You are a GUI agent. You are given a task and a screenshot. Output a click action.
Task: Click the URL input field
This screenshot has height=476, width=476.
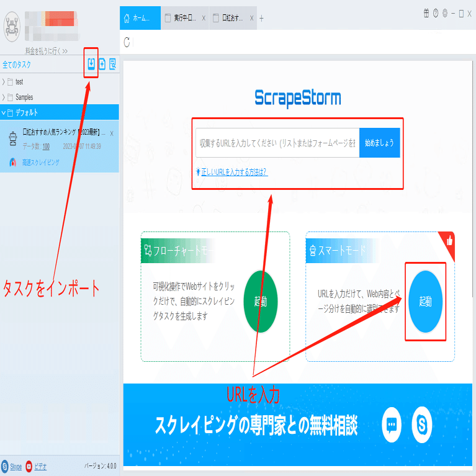[x=277, y=143]
